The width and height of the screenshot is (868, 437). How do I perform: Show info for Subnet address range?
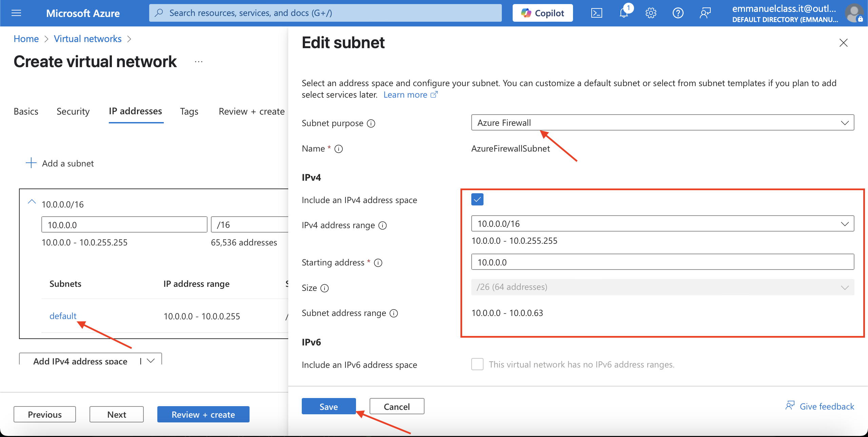click(x=394, y=313)
